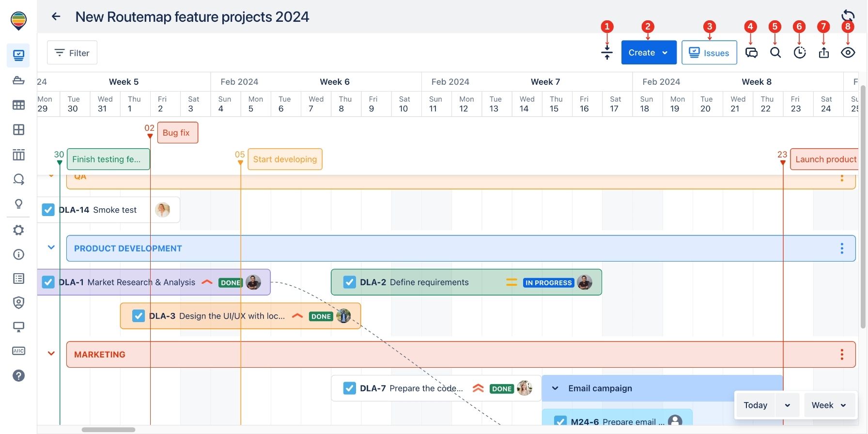Open the history clock icon
868x434 pixels.
tap(800, 53)
